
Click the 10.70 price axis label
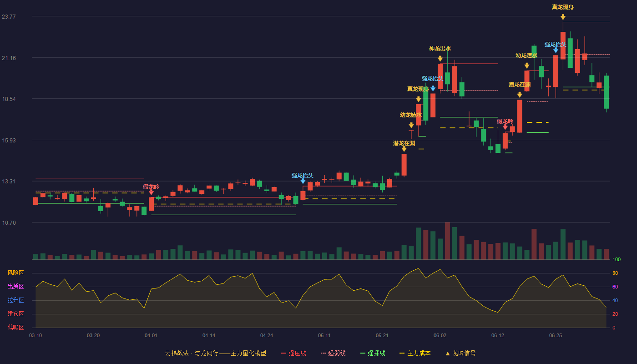(9, 222)
